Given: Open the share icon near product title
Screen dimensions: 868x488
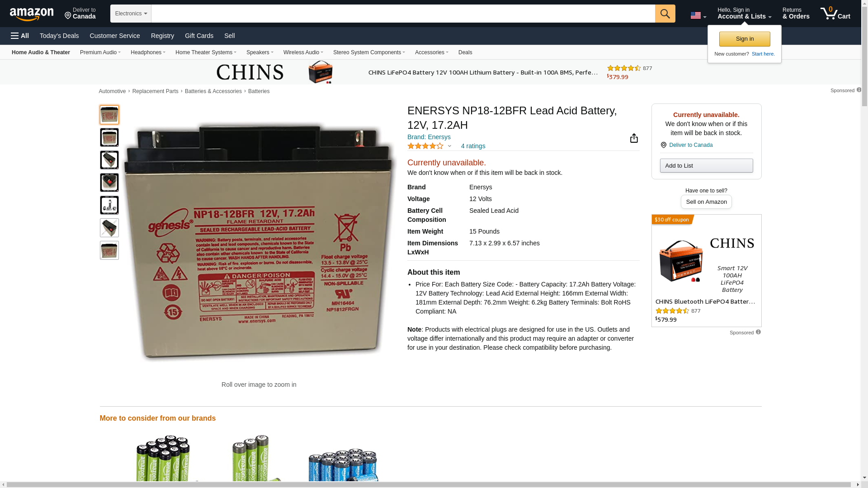Looking at the screenshot, I should coord(634,138).
